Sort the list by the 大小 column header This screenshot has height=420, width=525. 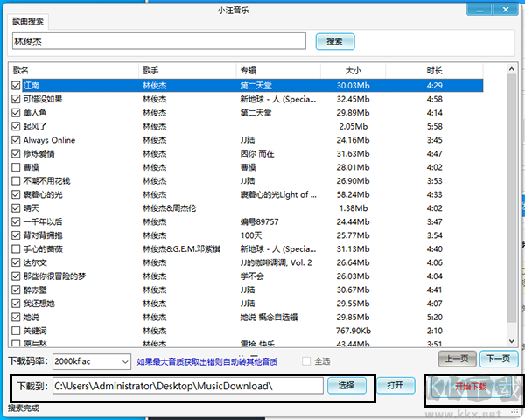pyautogui.click(x=353, y=70)
